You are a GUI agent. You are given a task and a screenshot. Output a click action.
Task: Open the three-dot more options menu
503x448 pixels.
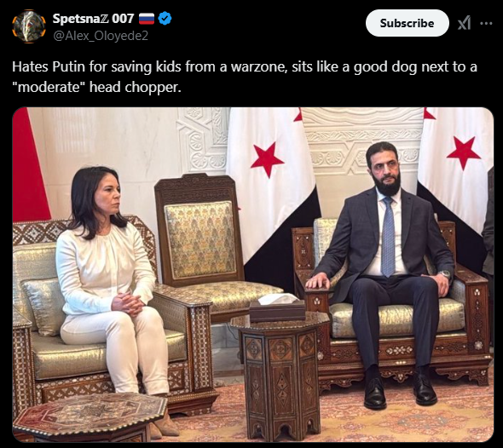(486, 23)
